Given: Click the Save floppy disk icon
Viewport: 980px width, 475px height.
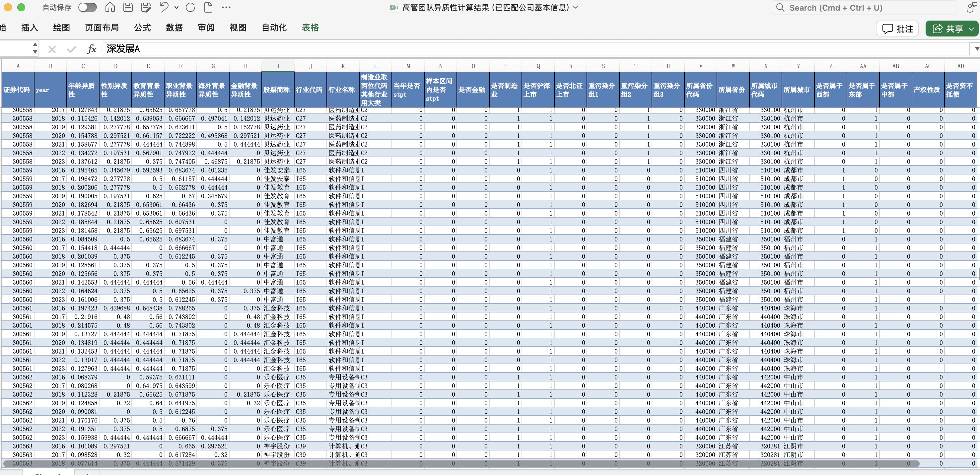Looking at the screenshot, I should pos(128,7).
